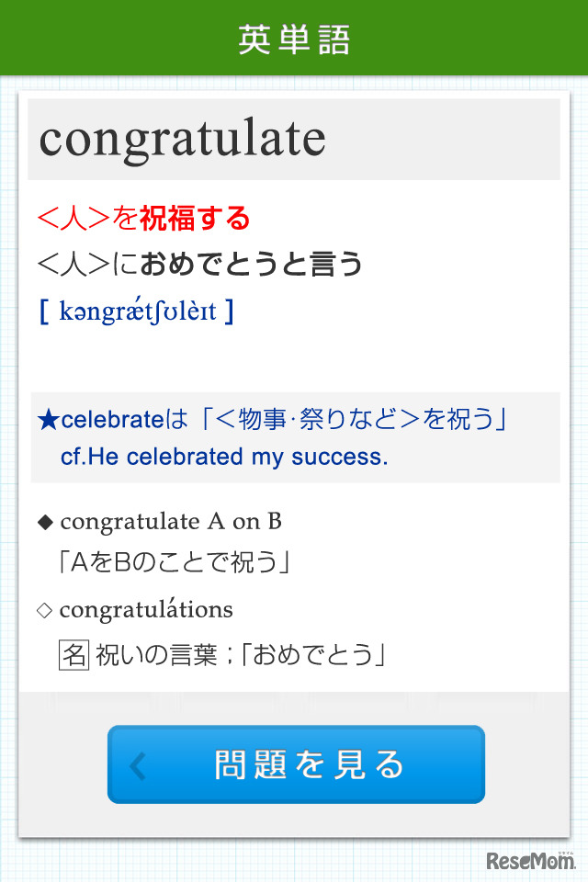This screenshot has height=882, width=588.
Task: Click the hollow diamond bullet before congratulátions
Action: (x=44, y=610)
